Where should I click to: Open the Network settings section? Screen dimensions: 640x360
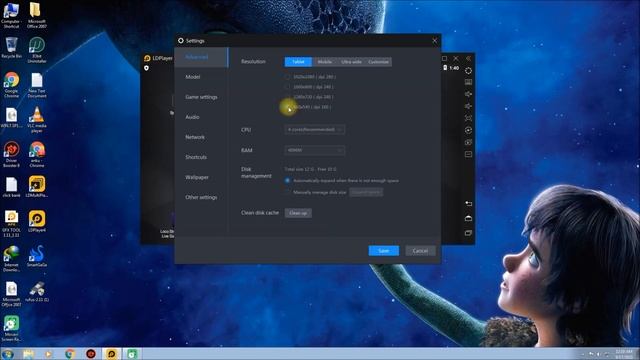(x=202, y=137)
